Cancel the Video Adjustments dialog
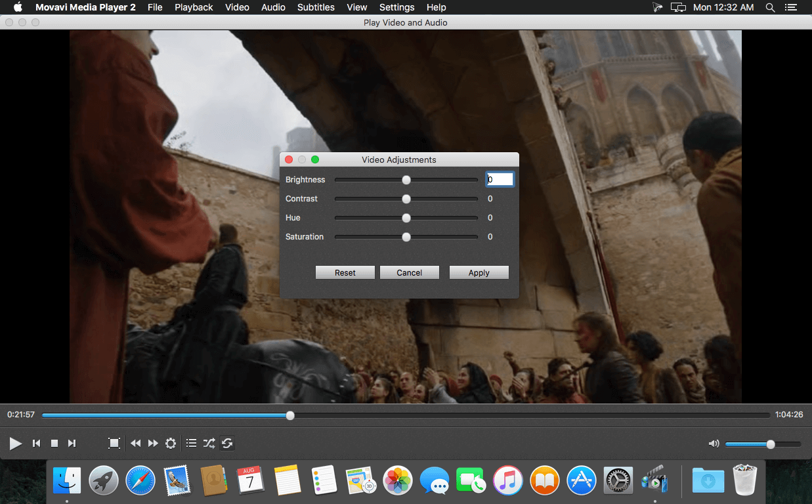This screenshot has width=812, height=504. [x=410, y=272]
